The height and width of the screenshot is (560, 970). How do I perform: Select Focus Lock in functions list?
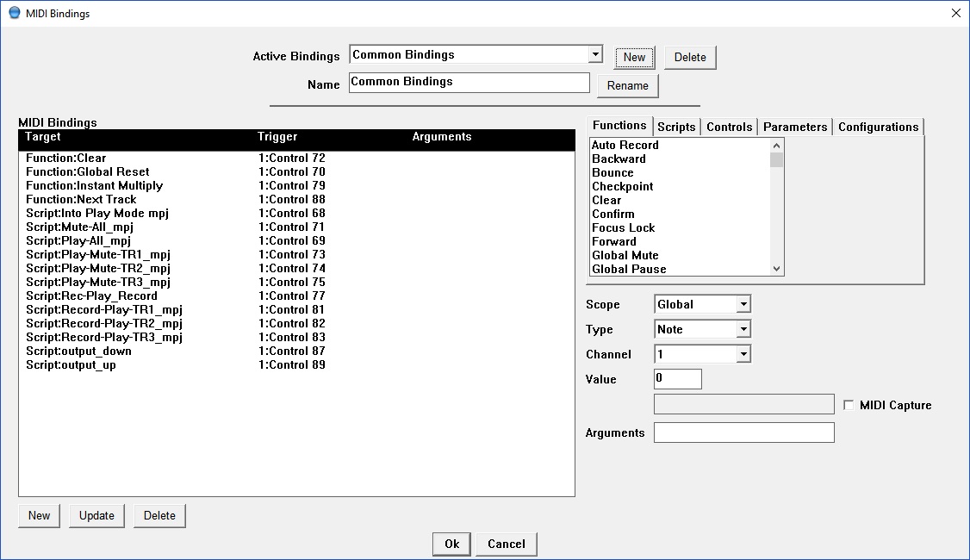click(680, 227)
